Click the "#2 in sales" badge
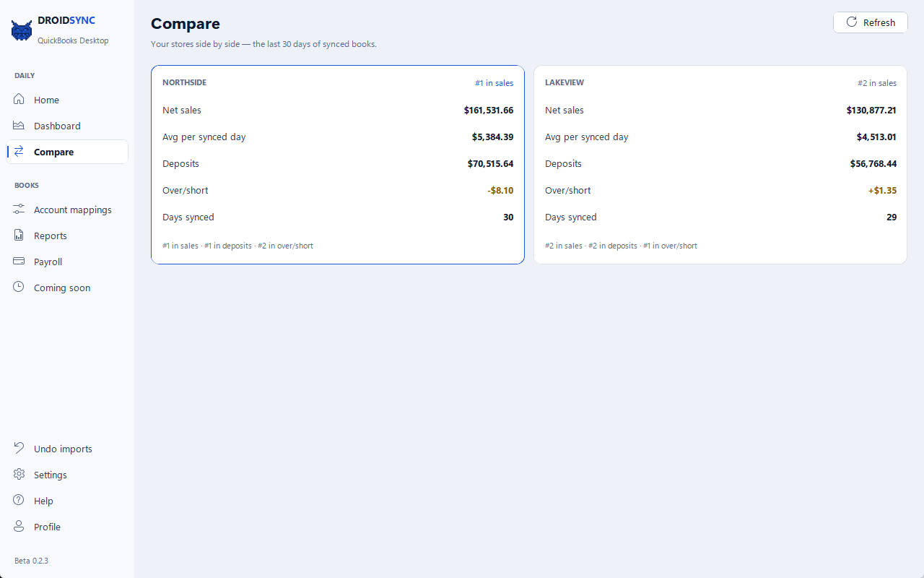The image size is (924, 578). (877, 83)
